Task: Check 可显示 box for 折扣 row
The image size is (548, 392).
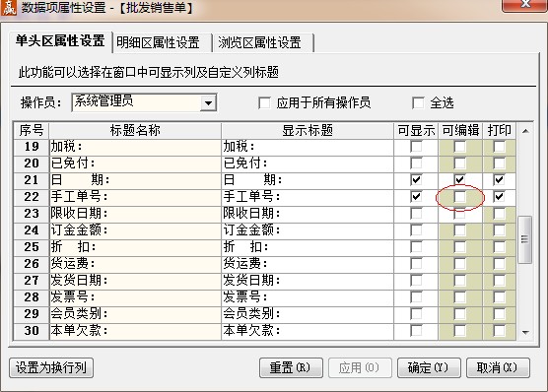Action: pyautogui.click(x=416, y=247)
